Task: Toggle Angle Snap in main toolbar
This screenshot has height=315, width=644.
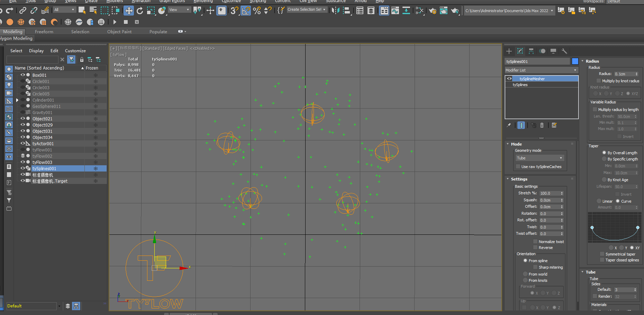Action: [246, 11]
